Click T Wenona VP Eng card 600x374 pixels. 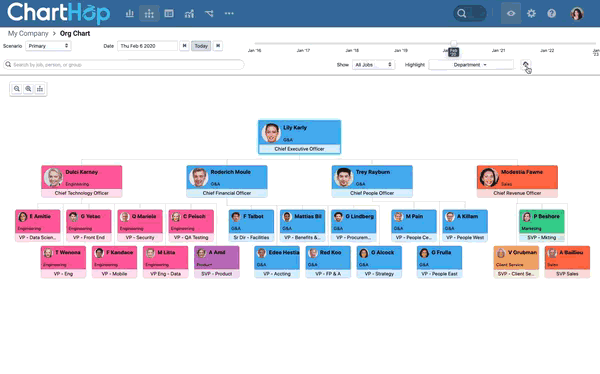tap(63, 262)
